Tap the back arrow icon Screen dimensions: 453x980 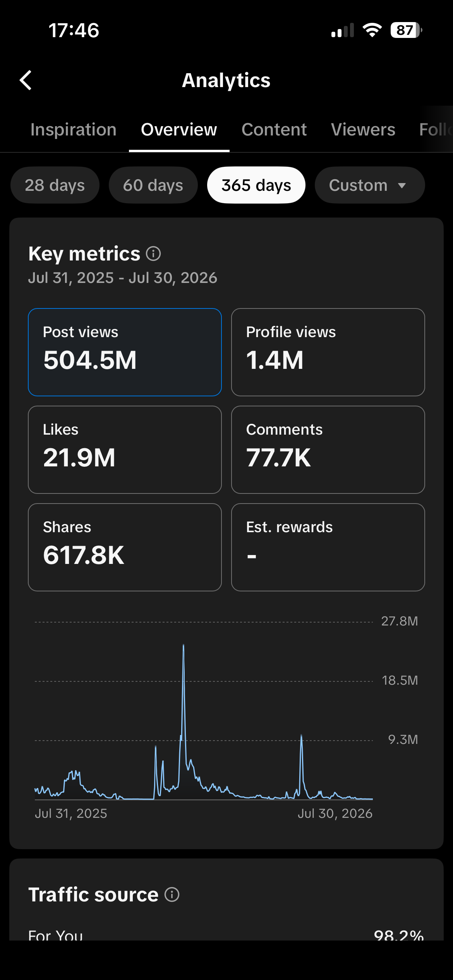pyautogui.click(x=26, y=80)
